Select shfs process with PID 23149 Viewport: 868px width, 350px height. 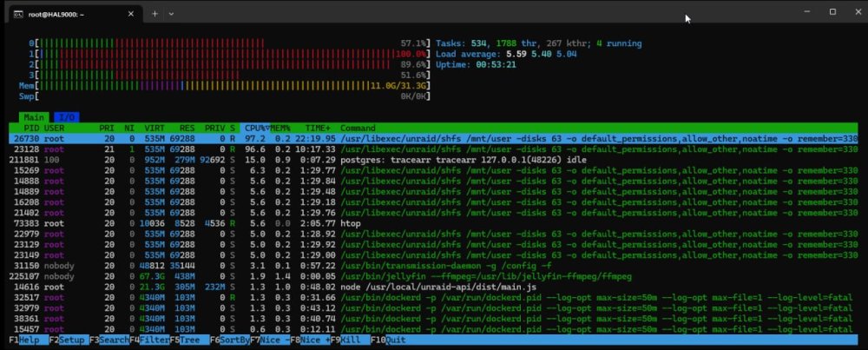click(434, 254)
